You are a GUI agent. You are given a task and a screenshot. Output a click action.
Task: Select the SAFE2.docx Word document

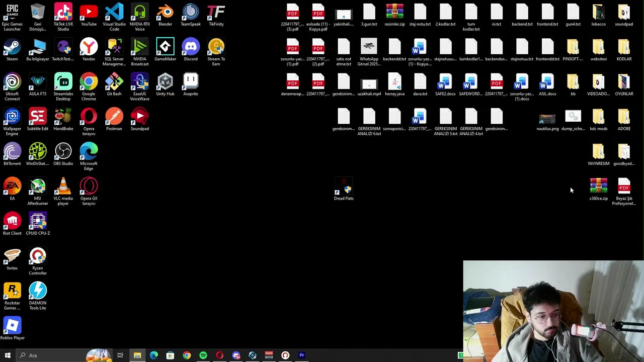(445, 84)
